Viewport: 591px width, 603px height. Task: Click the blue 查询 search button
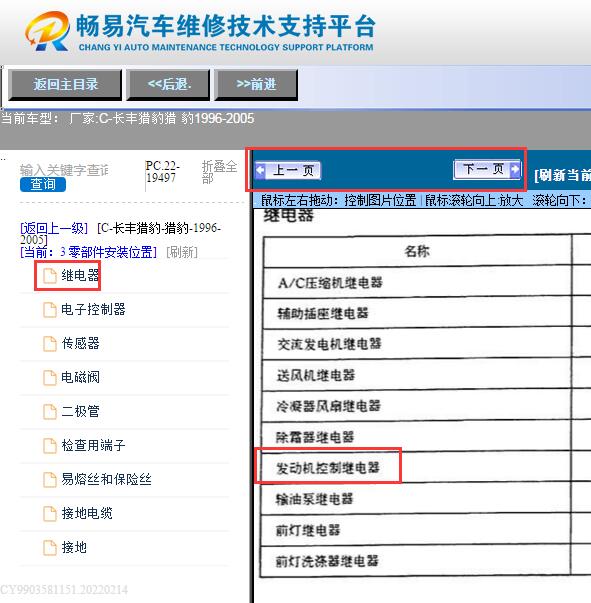(x=43, y=184)
